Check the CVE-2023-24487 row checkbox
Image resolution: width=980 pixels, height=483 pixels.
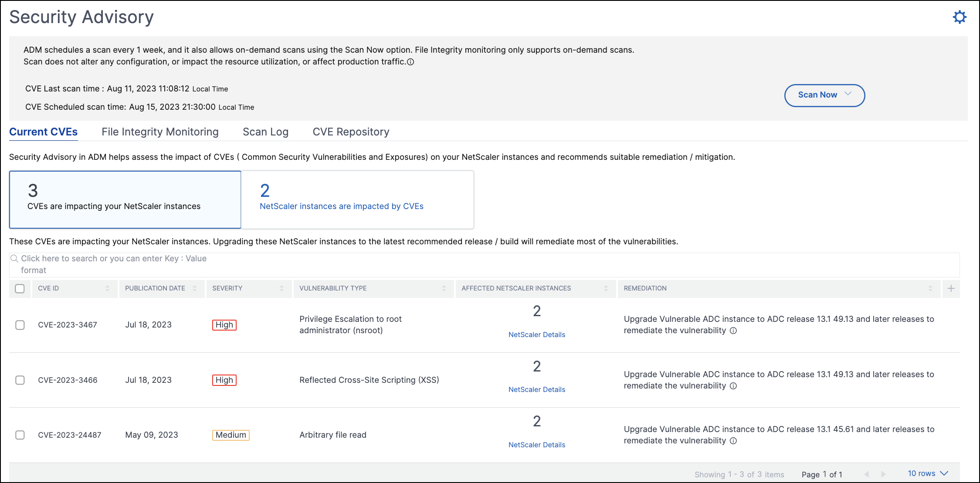tap(20, 435)
